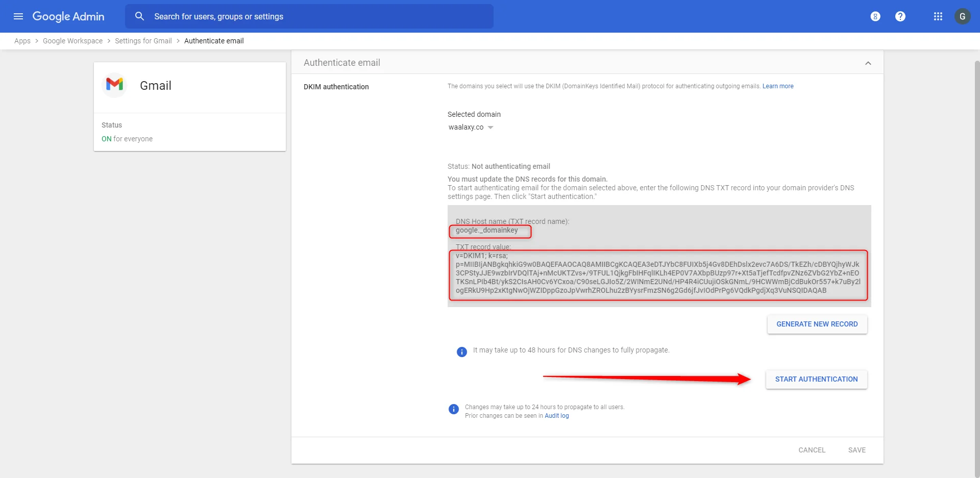Open the Audit log link
Screen dimensions: 980x478
point(556,416)
